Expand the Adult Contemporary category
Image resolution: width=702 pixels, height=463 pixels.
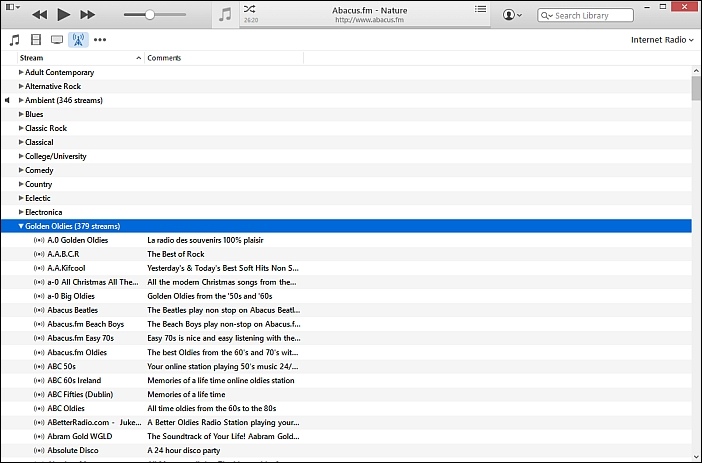(x=21, y=72)
